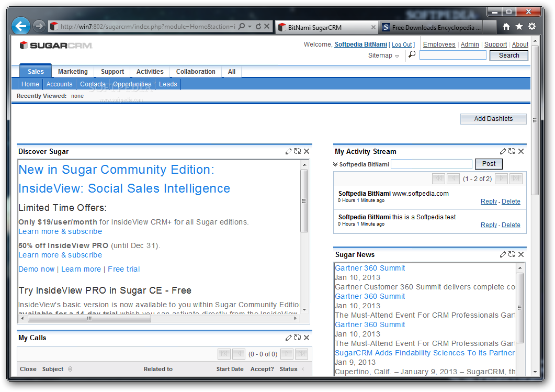555x392 pixels.
Task: Refresh the My Calls dashlet
Action: click(297, 338)
